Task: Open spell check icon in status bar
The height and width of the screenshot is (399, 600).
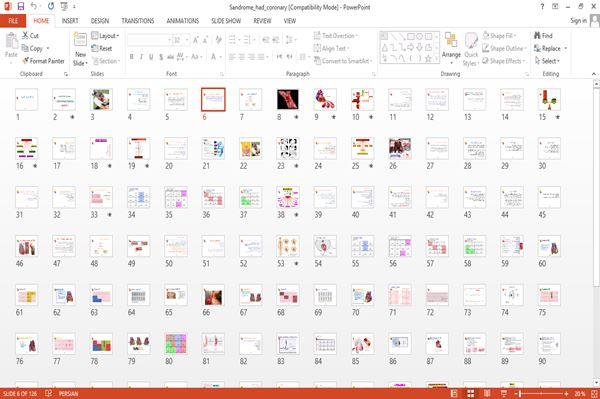Action: 49,393
